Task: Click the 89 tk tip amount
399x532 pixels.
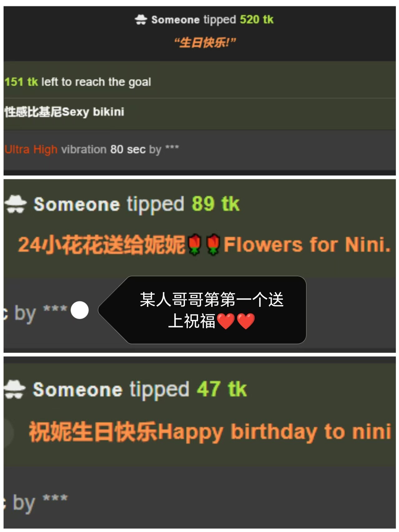Action: click(x=215, y=204)
